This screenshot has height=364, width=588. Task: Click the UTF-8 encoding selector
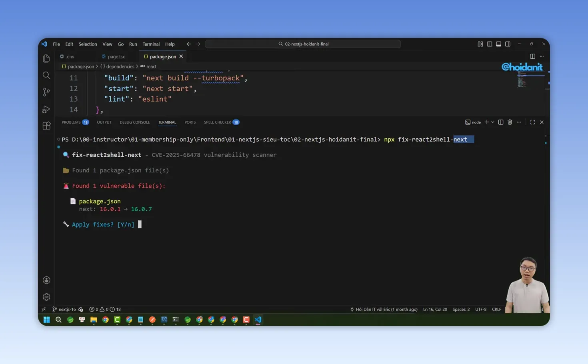click(481, 309)
